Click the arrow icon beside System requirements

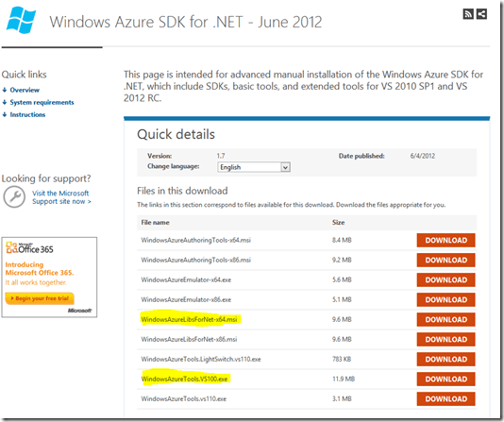(x=5, y=102)
